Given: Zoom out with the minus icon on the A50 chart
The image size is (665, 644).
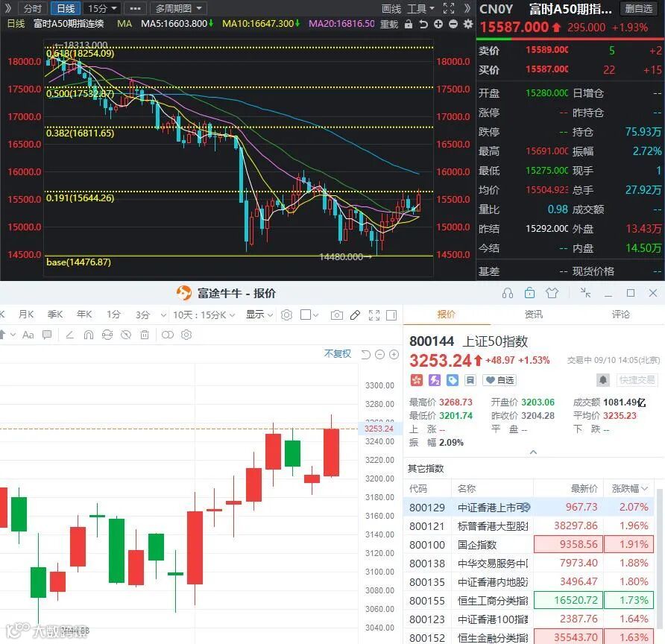Looking at the screenshot, I should (x=453, y=24).
